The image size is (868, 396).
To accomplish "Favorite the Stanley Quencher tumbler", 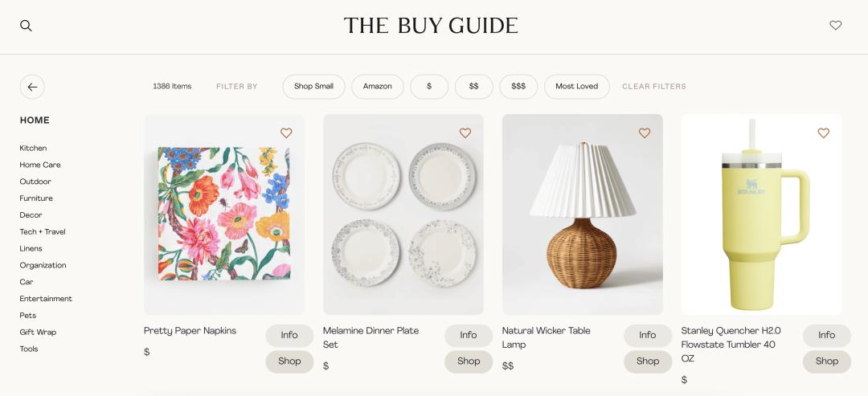I will pos(824,133).
